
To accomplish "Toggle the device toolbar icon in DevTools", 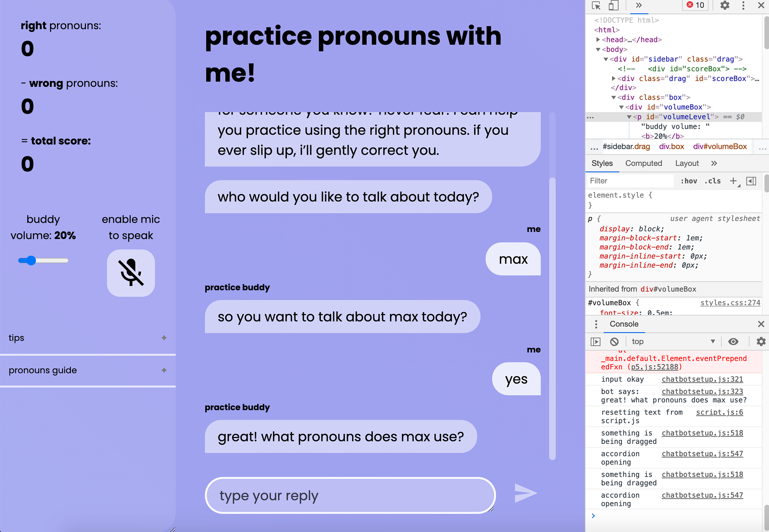I will pos(614,6).
